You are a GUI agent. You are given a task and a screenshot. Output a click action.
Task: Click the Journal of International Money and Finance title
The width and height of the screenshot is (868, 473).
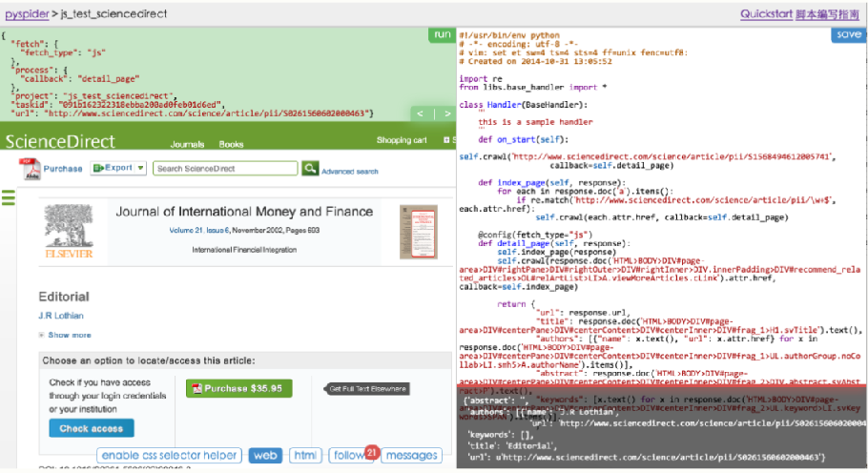coord(244,212)
